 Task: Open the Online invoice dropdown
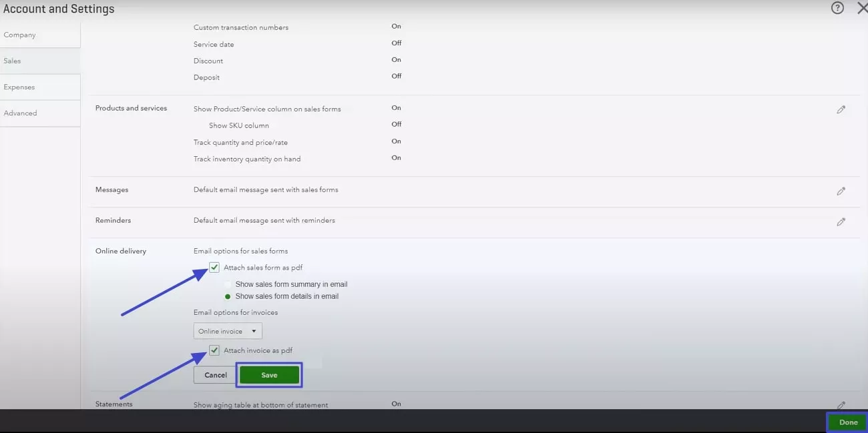tap(228, 330)
